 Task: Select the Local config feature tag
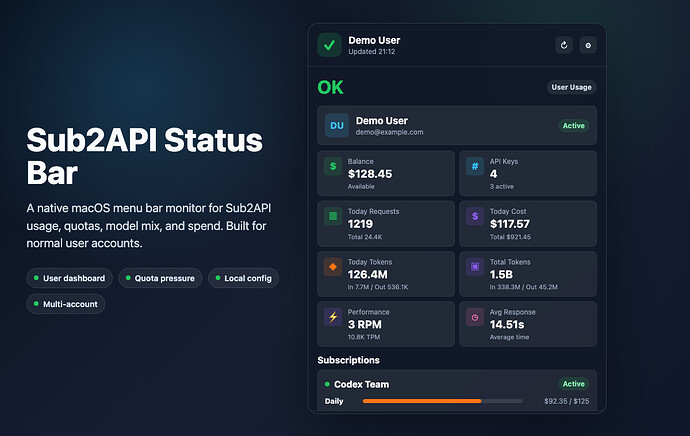243,278
